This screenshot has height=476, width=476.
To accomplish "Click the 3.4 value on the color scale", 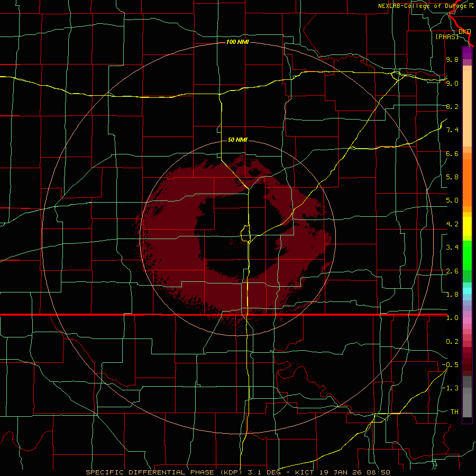I will (x=452, y=248).
